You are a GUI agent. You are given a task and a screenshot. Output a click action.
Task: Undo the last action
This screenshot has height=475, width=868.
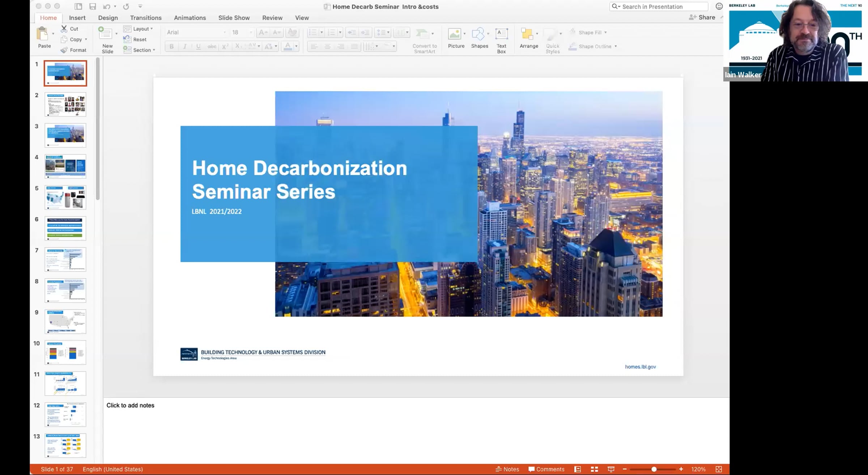[107, 7]
